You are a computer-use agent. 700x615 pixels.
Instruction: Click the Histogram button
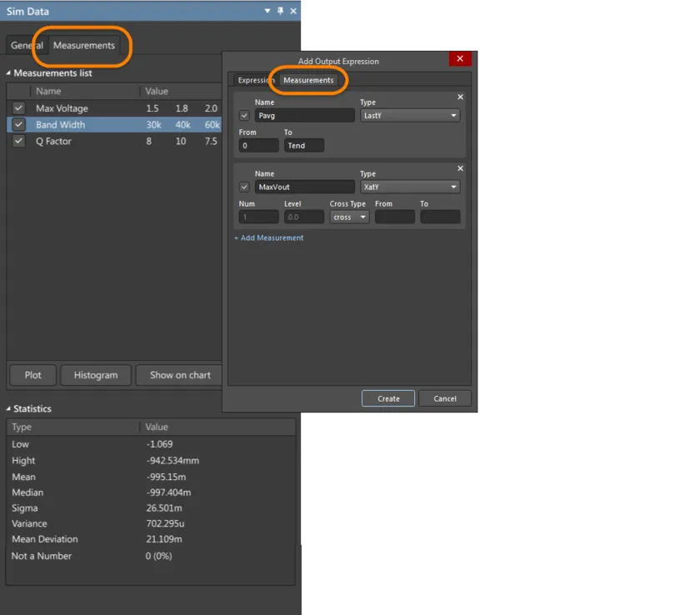[x=96, y=375]
